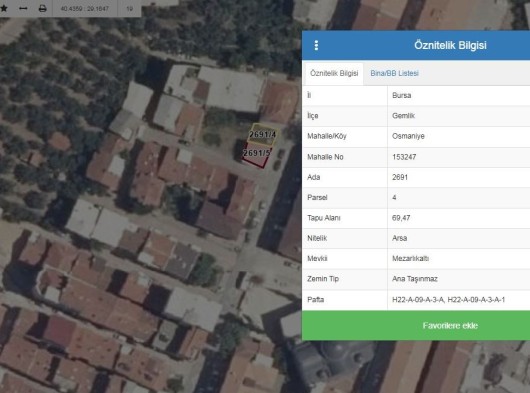Switch to the Bina/BB Listesi tab

coord(394,73)
